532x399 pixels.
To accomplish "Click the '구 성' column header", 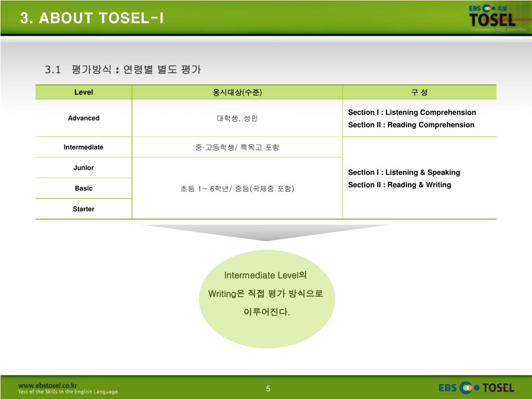I will [419, 92].
